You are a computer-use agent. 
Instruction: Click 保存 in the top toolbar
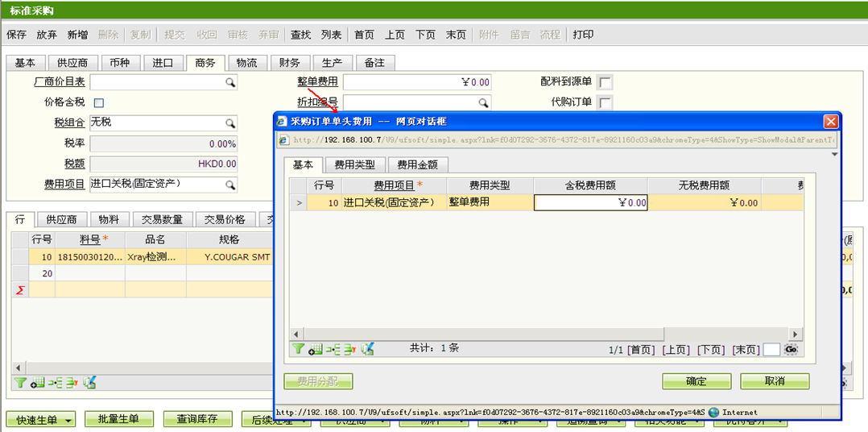17,35
